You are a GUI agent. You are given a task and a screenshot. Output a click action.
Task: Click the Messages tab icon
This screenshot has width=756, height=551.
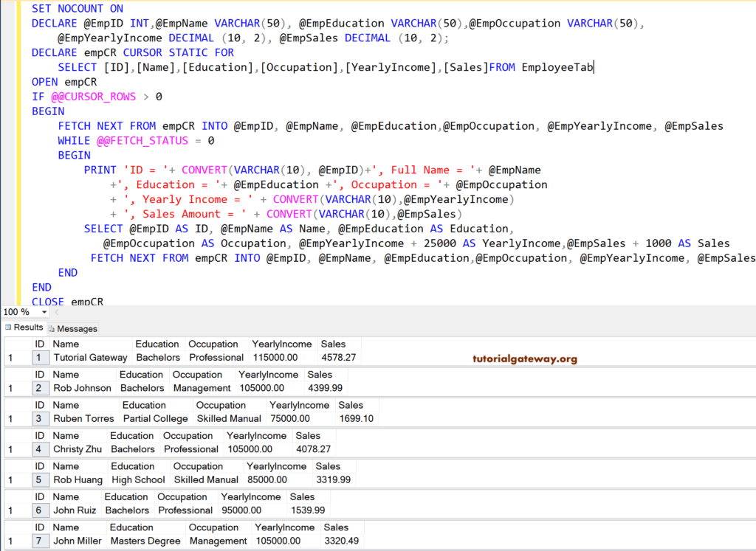[51, 328]
